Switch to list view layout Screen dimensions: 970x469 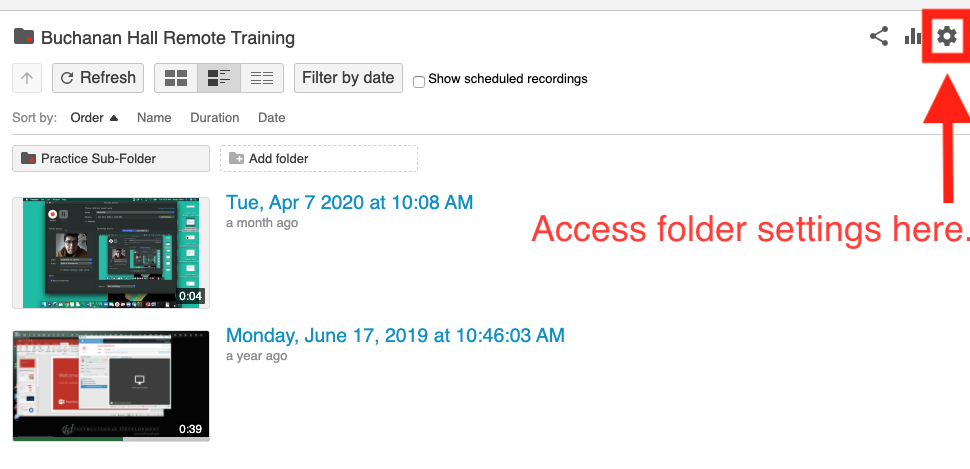pos(262,78)
